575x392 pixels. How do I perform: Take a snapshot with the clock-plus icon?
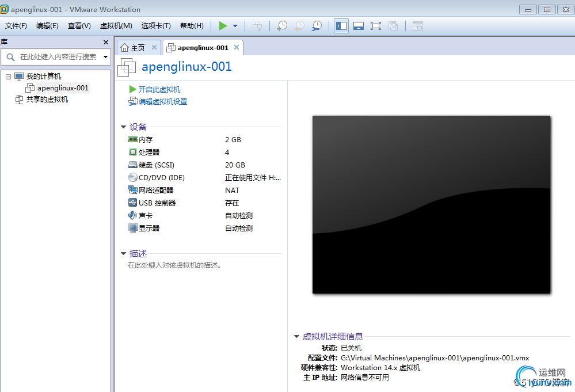tap(282, 26)
